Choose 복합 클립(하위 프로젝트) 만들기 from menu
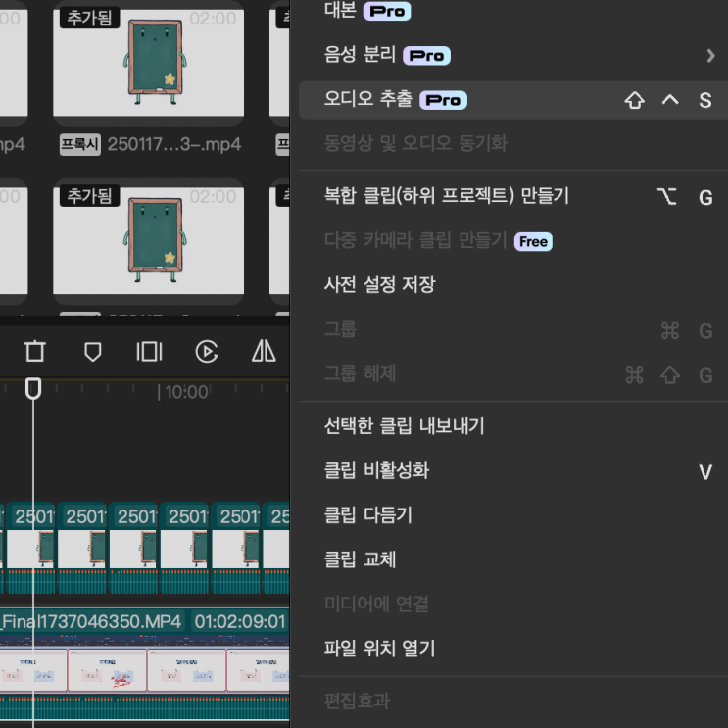728x728 pixels. (447, 196)
